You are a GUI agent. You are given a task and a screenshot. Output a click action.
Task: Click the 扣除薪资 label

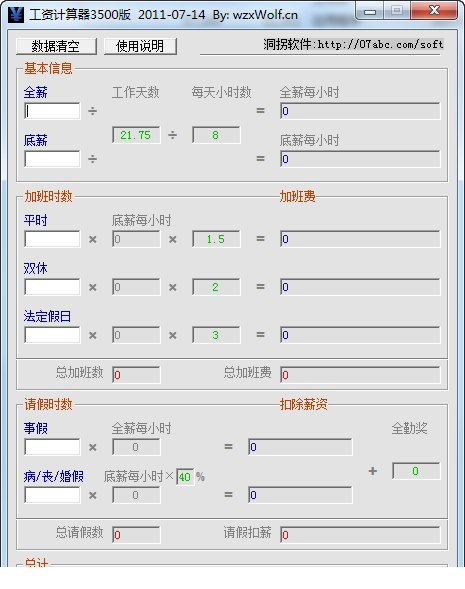tap(303, 404)
